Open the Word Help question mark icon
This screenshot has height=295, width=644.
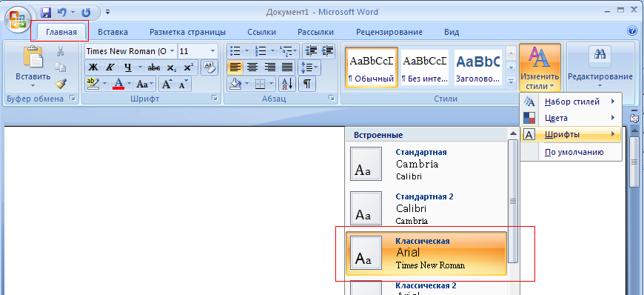(632, 31)
